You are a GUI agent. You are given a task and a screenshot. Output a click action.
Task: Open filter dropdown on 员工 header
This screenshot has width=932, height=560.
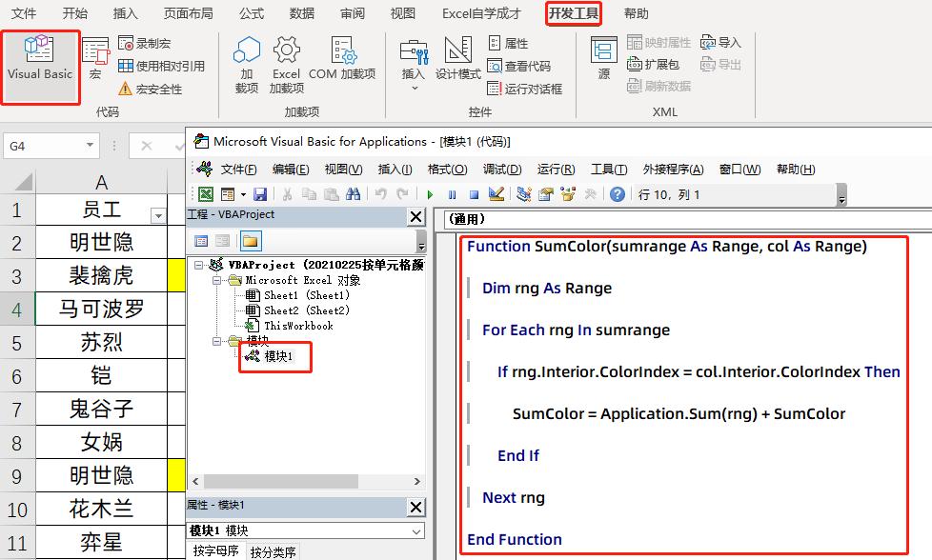pyautogui.click(x=157, y=212)
